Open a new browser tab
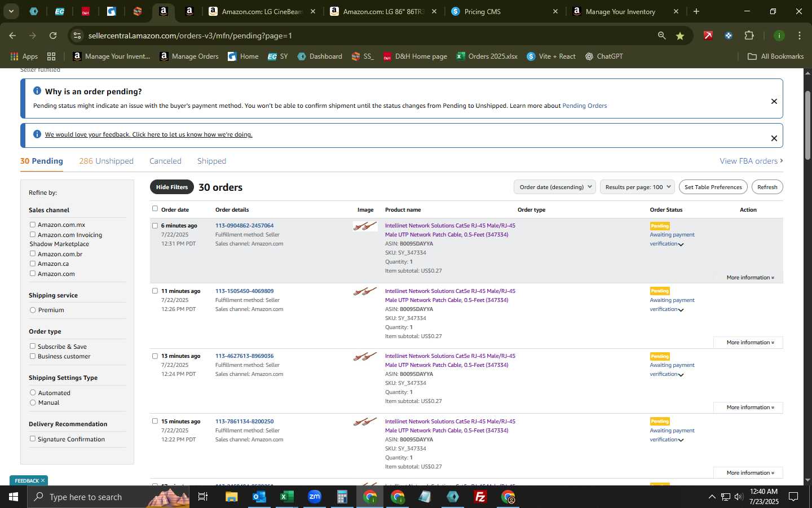 point(696,11)
